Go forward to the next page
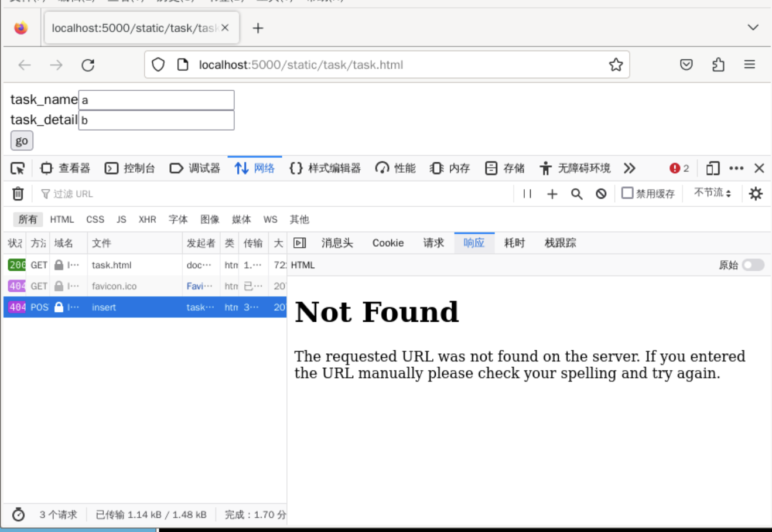 [56, 65]
